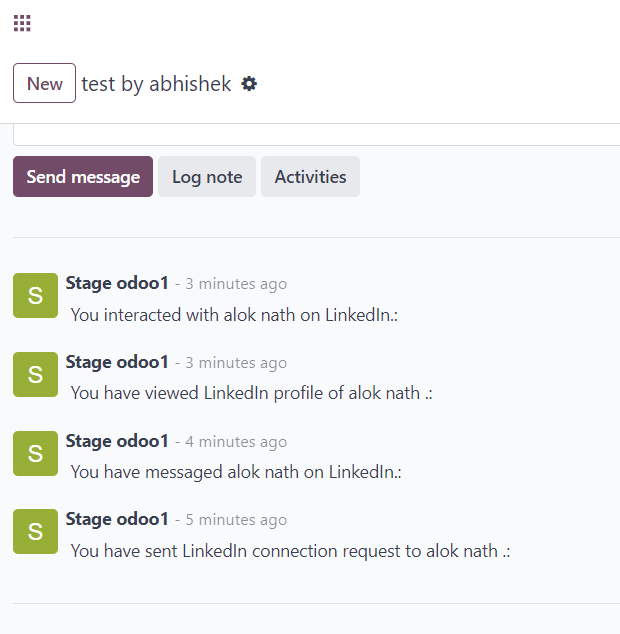Screen dimensions: 620x634
Task: Click the avatar beside 'messaged alok nath' entry
Action: coord(36,453)
